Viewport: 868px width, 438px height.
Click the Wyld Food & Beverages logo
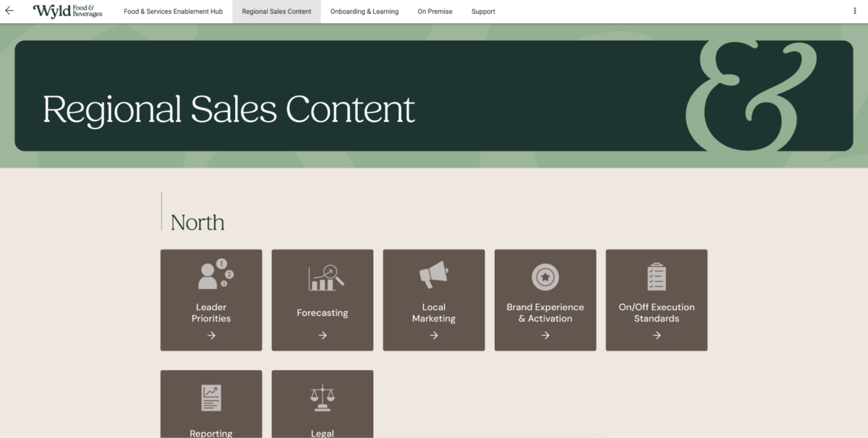67,11
